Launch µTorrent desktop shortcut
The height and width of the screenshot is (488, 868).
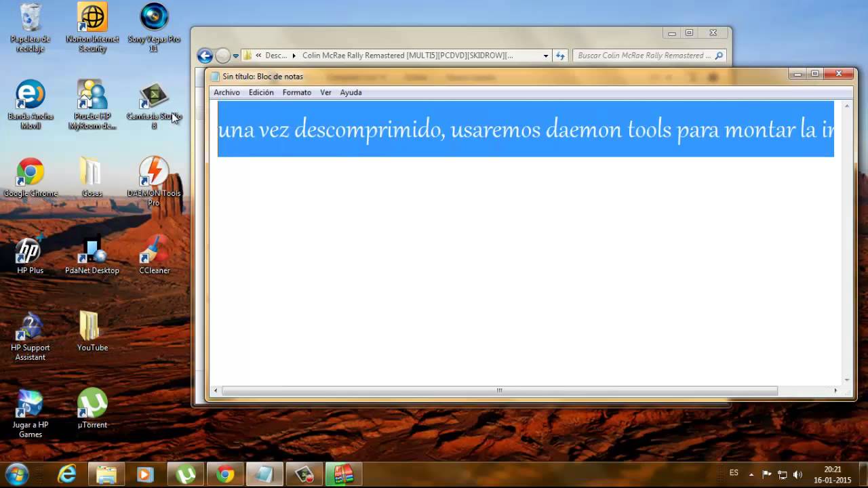coord(92,409)
